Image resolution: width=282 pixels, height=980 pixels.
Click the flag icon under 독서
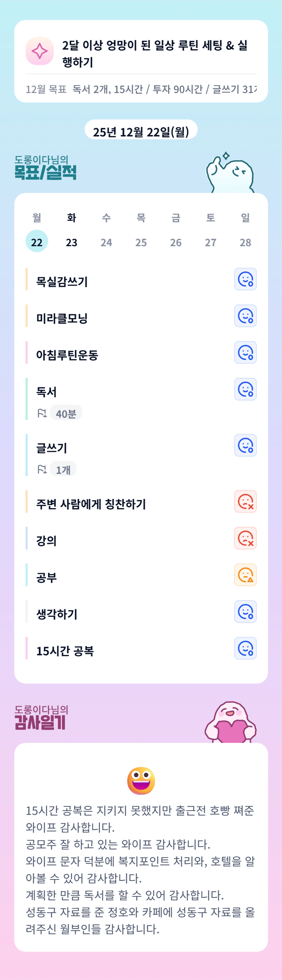42,413
